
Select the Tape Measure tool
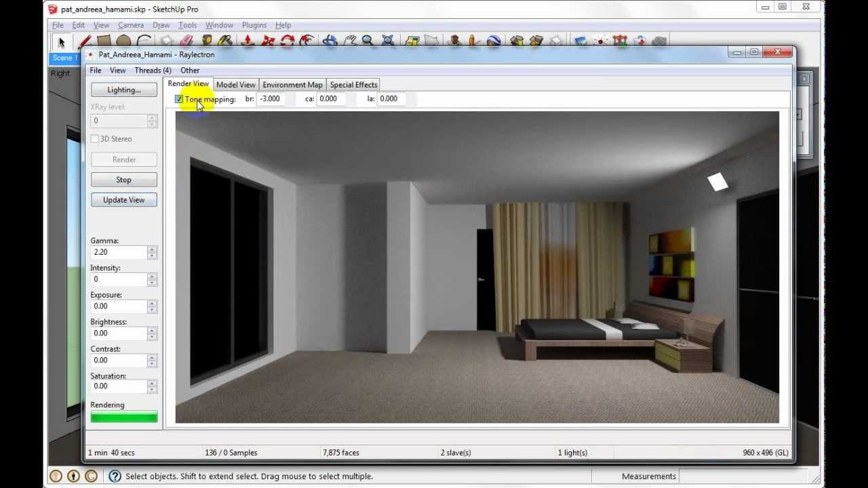(206, 42)
